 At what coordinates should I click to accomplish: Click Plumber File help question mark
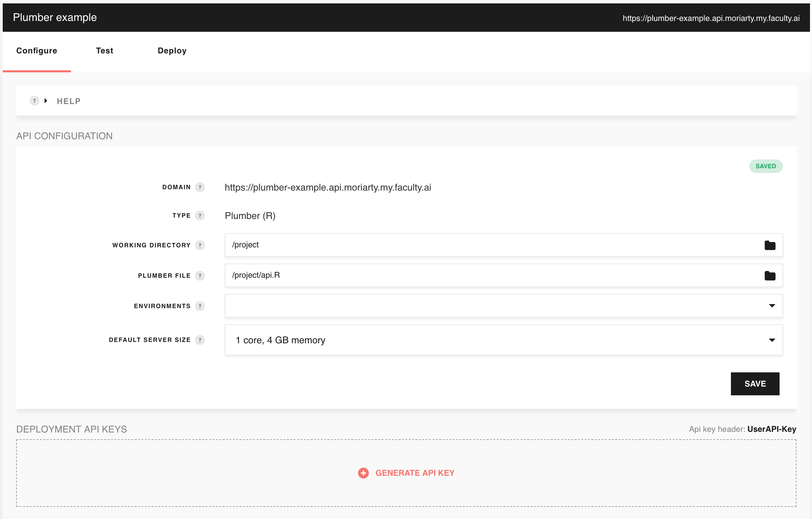(200, 276)
